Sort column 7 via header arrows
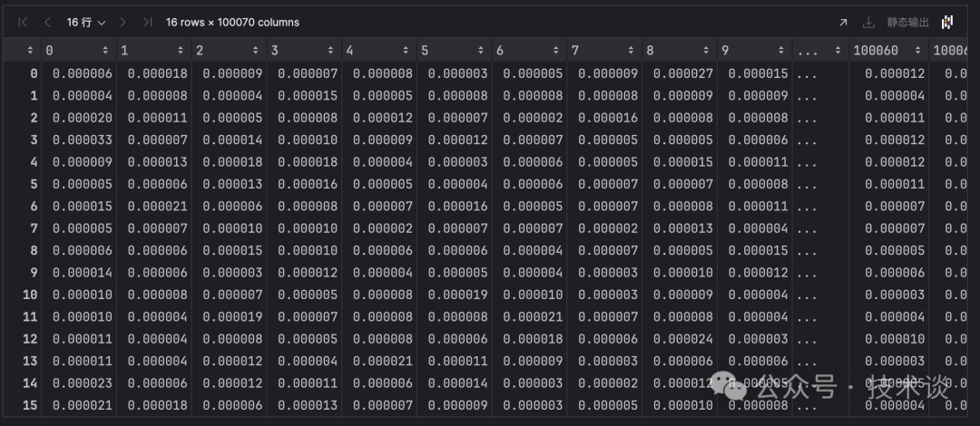The width and height of the screenshot is (980, 426). pos(631,51)
